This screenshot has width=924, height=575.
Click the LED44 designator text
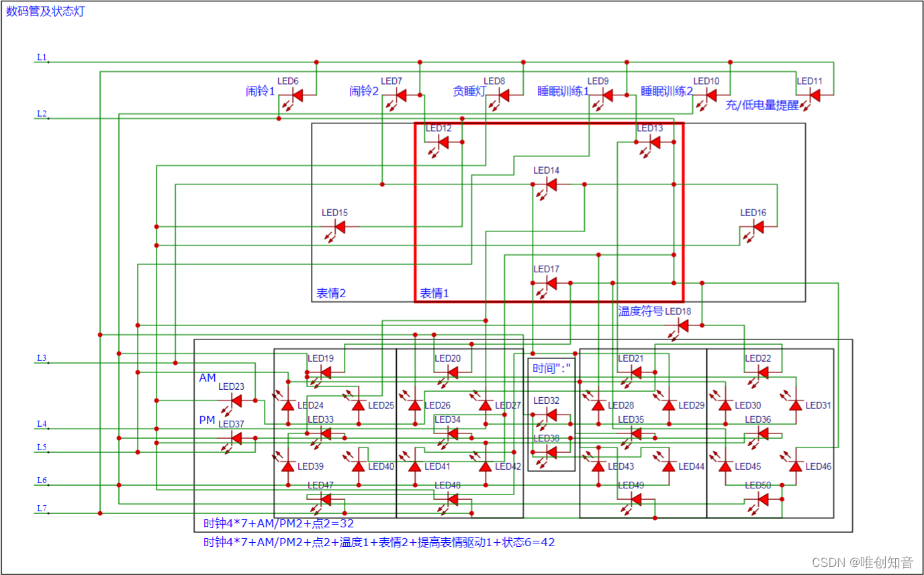pos(691,466)
